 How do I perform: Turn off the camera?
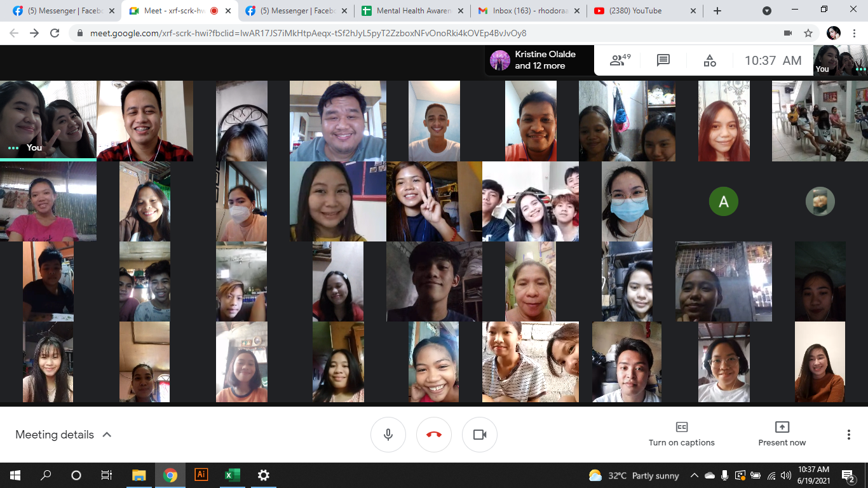pyautogui.click(x=480, y=435)
